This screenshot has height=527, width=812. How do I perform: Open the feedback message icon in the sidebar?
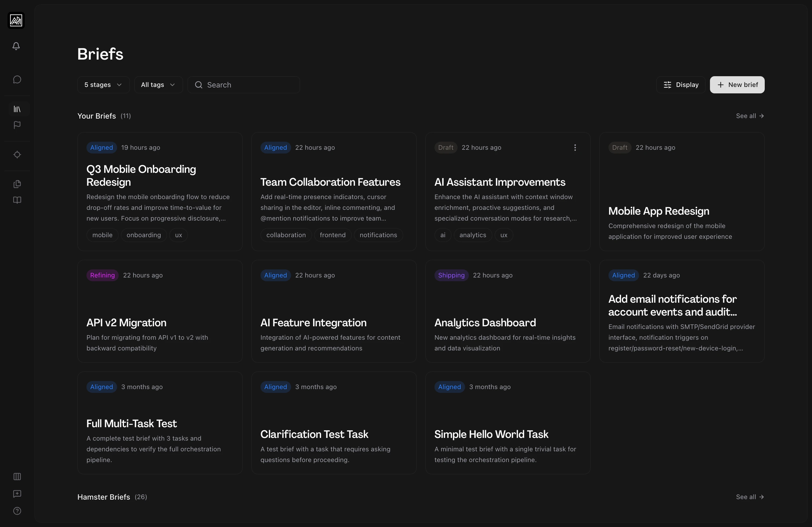[17, 494]
